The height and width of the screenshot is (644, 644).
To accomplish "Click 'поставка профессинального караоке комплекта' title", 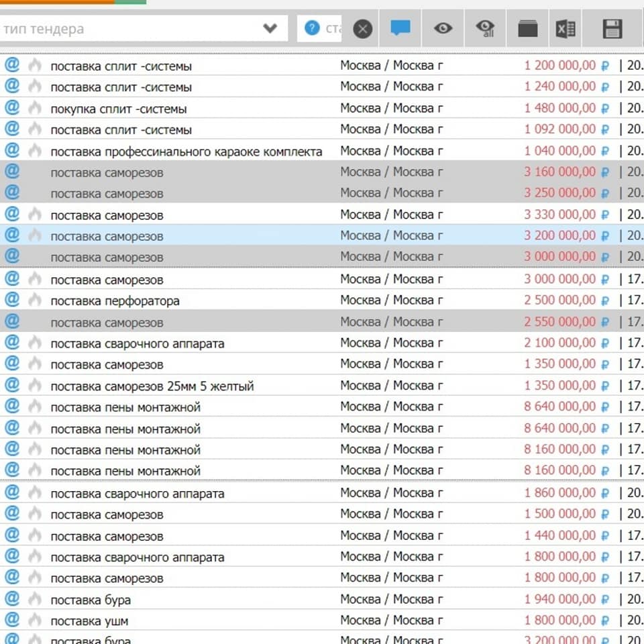I will 186,152.
